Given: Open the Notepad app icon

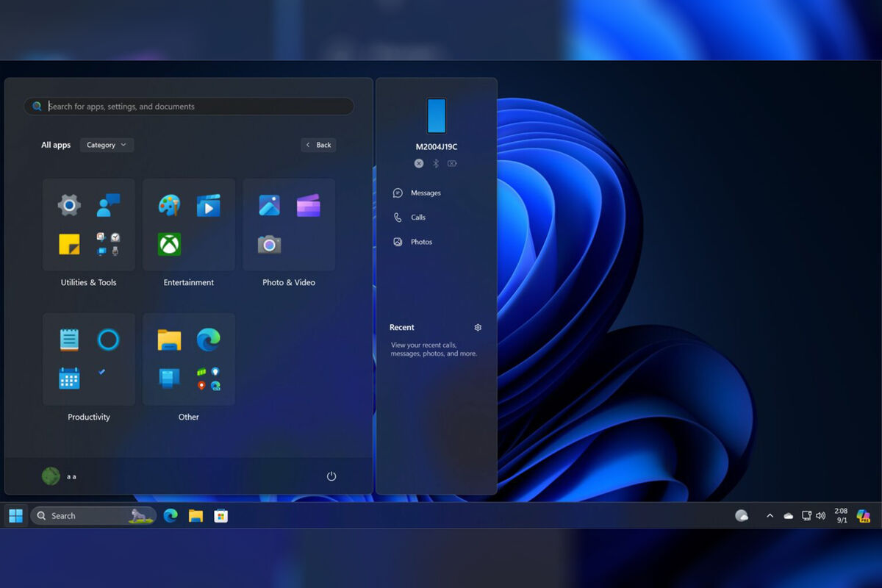Looking at the screenshot, I should coord(69,340).
